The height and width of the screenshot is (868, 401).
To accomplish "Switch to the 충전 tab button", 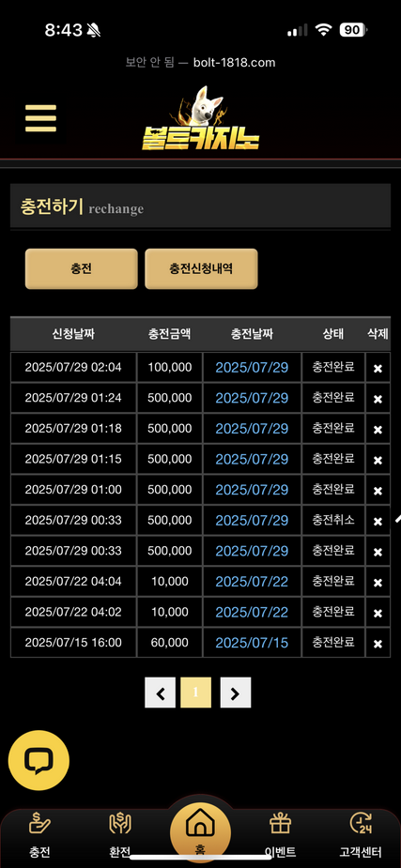I will click(82, 269).
